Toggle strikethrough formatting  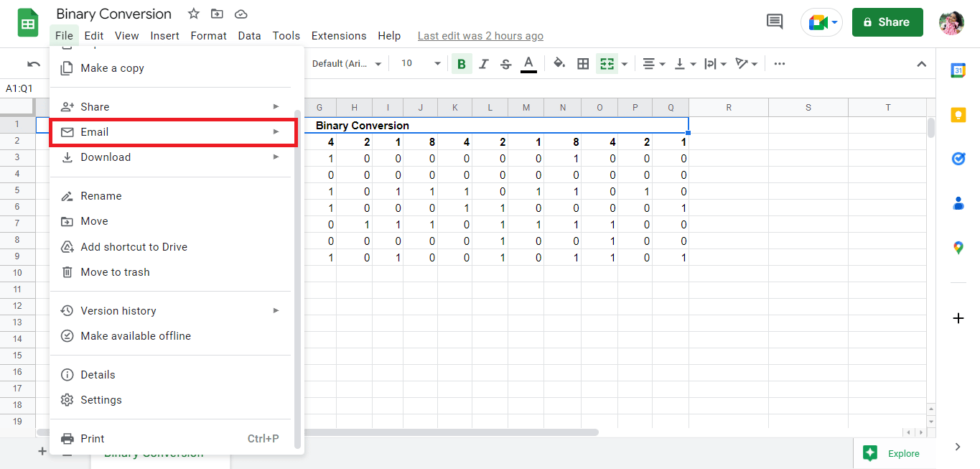505,64
